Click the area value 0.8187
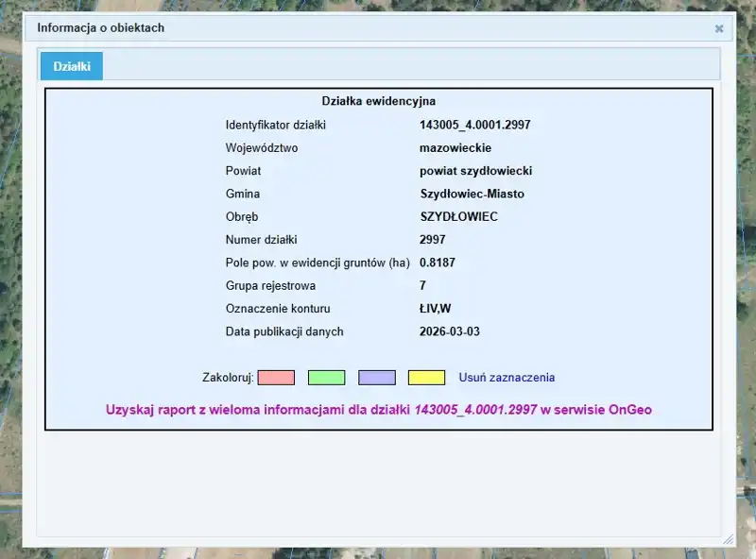Screen dimensions: 756x559 pyautogui.click(x=438, y=263)
